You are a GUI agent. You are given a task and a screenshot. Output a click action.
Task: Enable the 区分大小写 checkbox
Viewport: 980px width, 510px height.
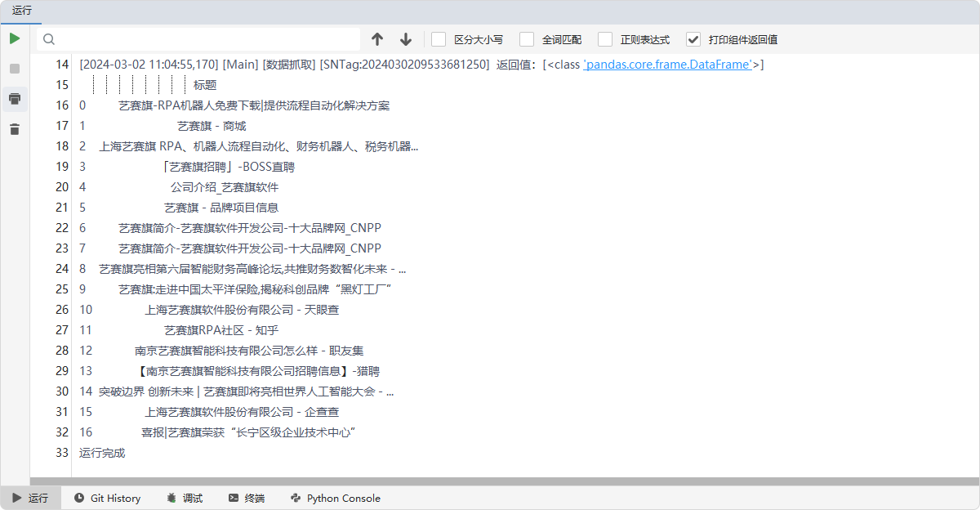(439, 39)
